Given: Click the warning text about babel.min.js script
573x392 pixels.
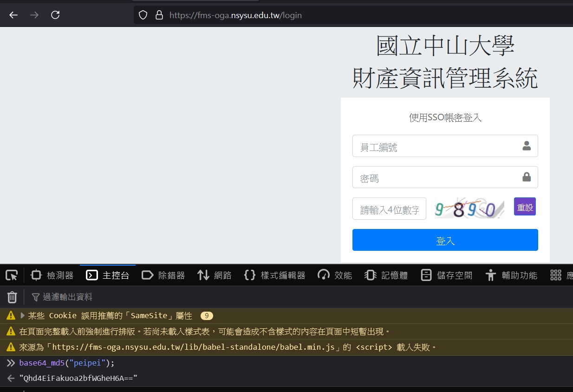Looking at the screenshot, I should (228, 347).
